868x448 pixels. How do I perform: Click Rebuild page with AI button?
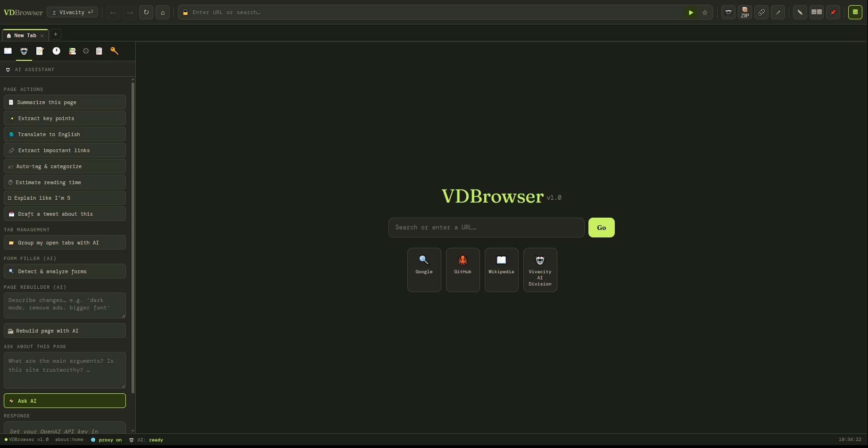tap(65, 331)
